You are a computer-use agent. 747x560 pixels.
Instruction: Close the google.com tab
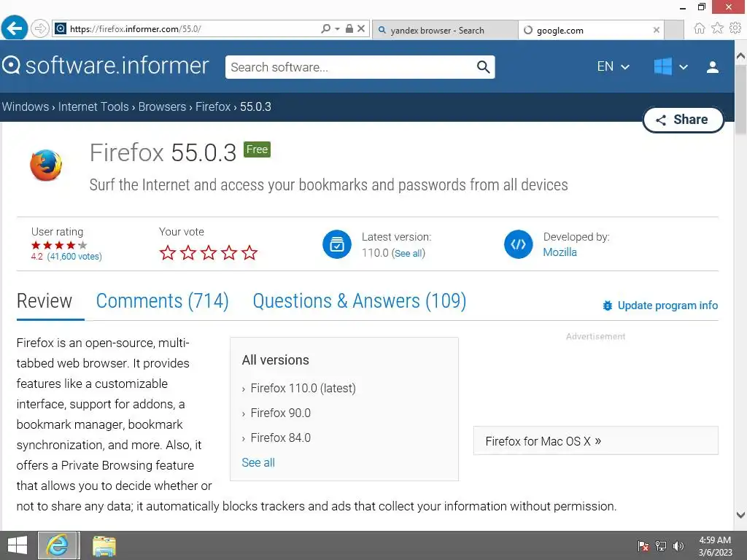[656, 30]
